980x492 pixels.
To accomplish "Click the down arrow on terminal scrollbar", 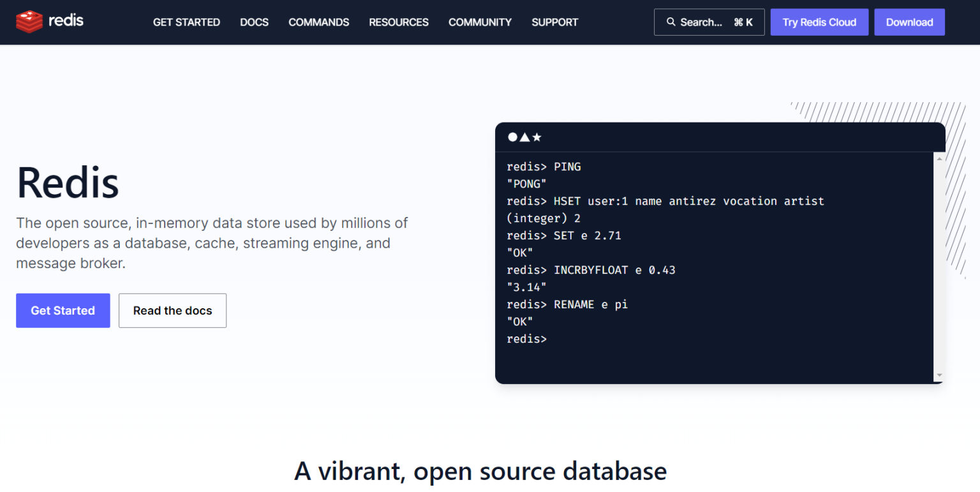I will [939, 375].
